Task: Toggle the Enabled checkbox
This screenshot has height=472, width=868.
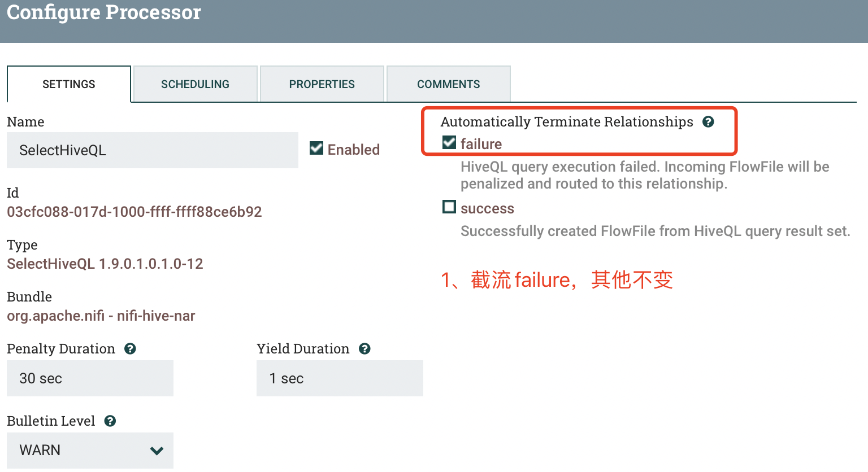Action: coord(316,148)
